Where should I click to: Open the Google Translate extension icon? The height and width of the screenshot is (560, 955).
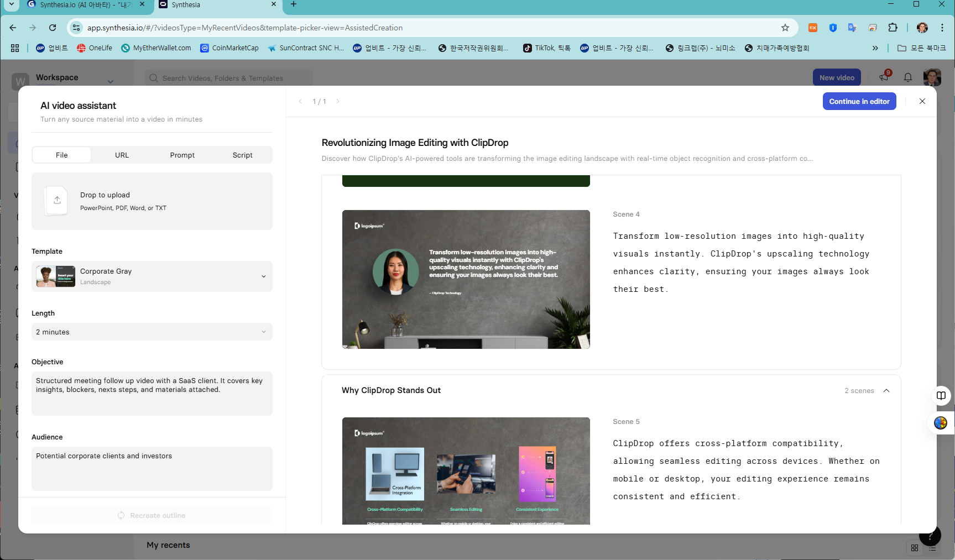click(x=852, y=28)
